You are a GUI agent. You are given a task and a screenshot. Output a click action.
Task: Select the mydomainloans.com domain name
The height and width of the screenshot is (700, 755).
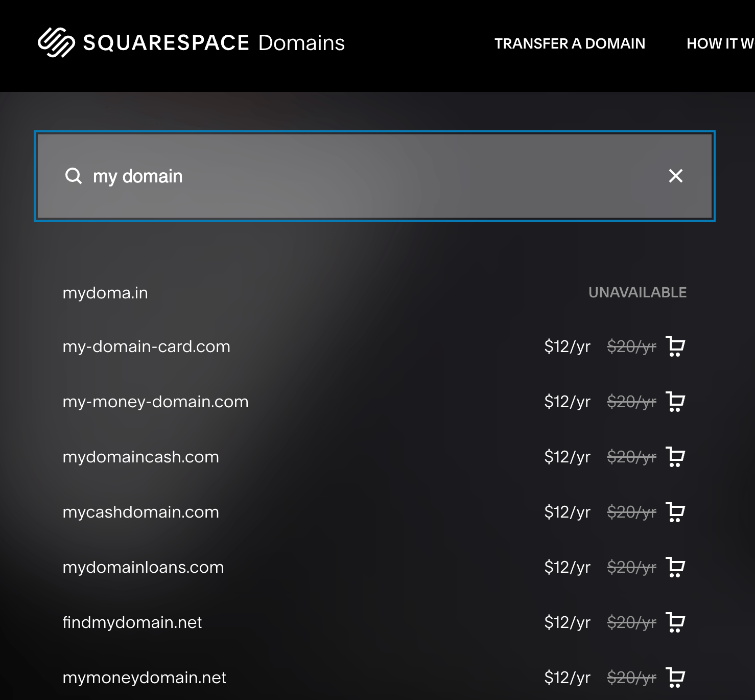point(143,567)
